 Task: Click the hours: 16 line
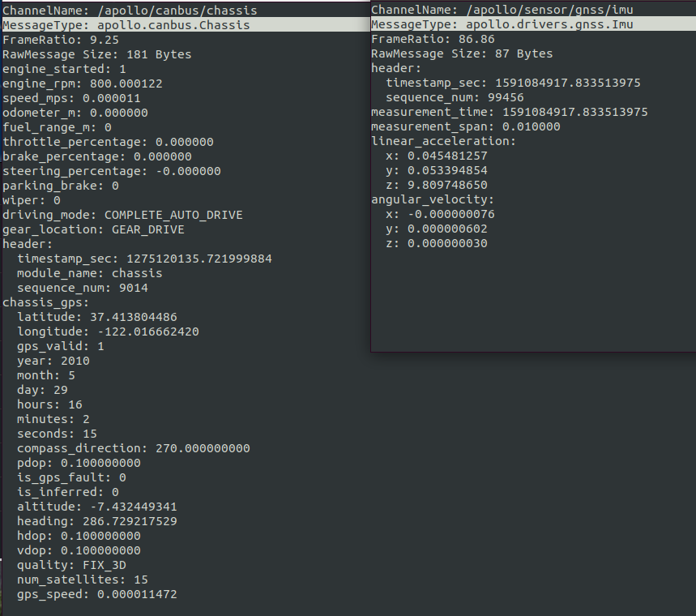(x=49, y=405)
